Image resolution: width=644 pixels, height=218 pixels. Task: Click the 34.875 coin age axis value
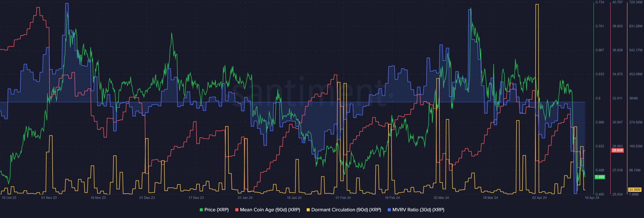pyautogui.click(x=617, y=74)
